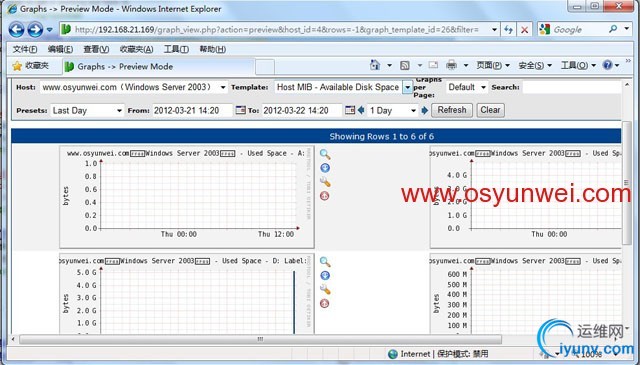Open the 工具(T) menu in menu bar
The height and width of the screenshot is (365, 640).
pyautogui.click(x=176, y=49)
